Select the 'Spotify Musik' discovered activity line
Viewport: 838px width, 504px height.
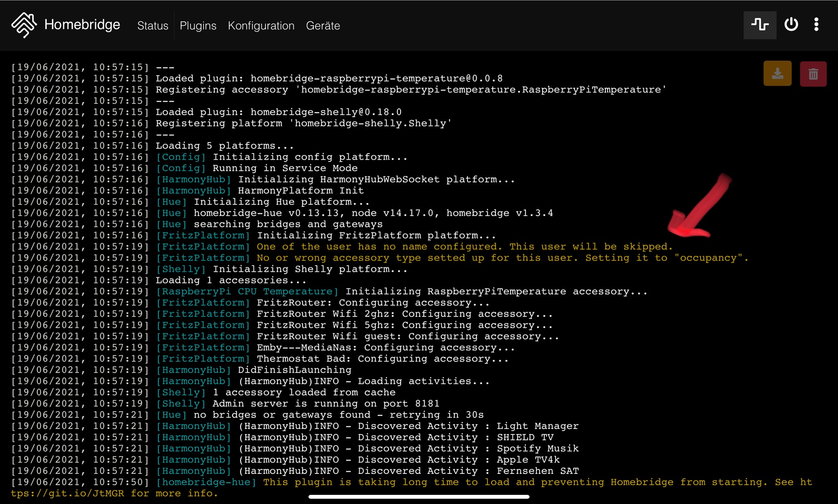pyautogui.click(x=538, y=449)
